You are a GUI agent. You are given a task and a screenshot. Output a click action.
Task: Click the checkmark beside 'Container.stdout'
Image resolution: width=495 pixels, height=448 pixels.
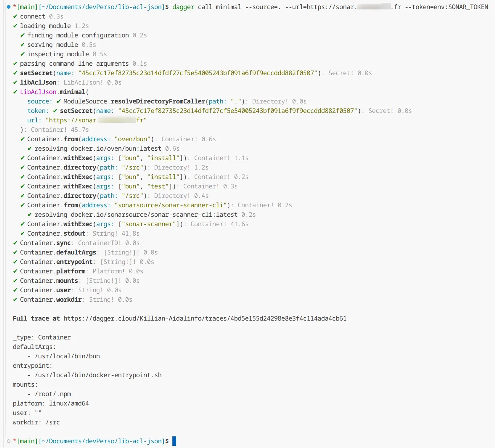pos(22,233)
